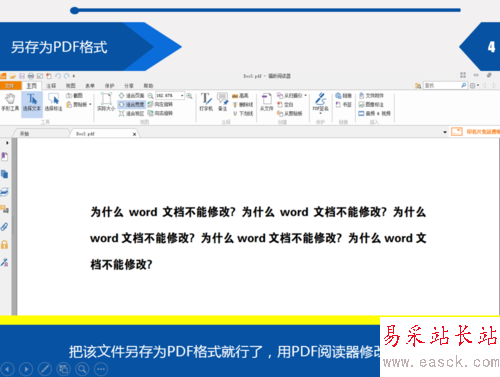Viewport: 500px width, 377px height.
Task: Open the File (文件) menu tab
Action: [x=10, y=86]
